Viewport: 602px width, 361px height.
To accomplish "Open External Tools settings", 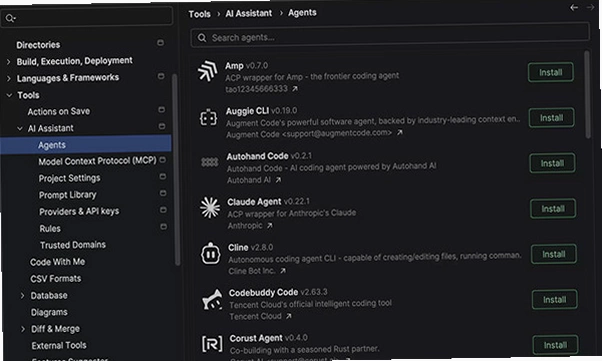I will pyautogui.click(x=59, y=346).
